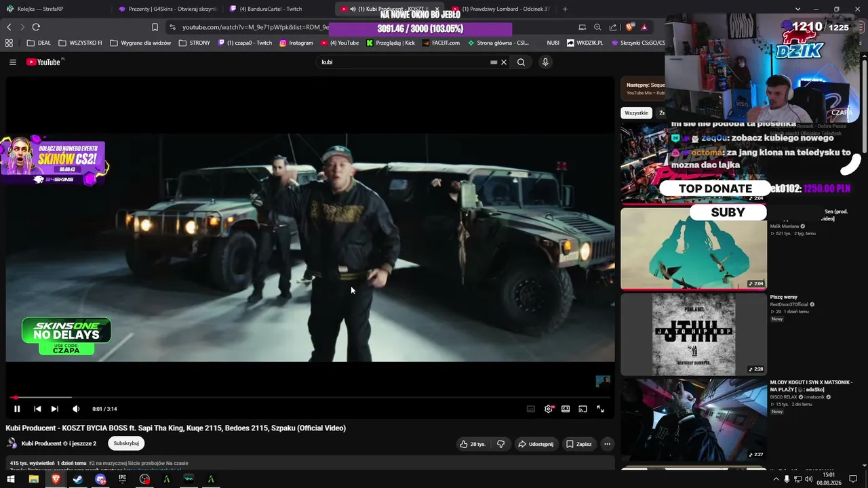The width and height of the screenshot is (868, 488).
Task: Click the Udostępnij share button
Action: (536, 444)
